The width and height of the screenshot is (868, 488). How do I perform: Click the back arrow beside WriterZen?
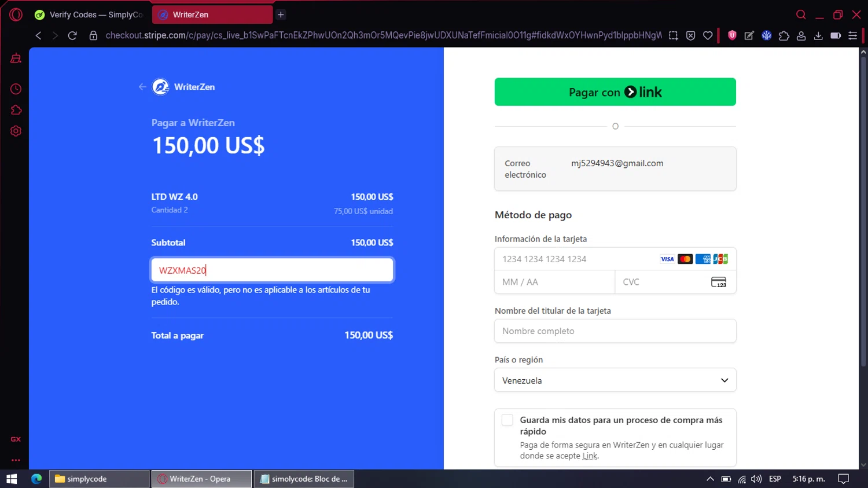click(142, 87)
